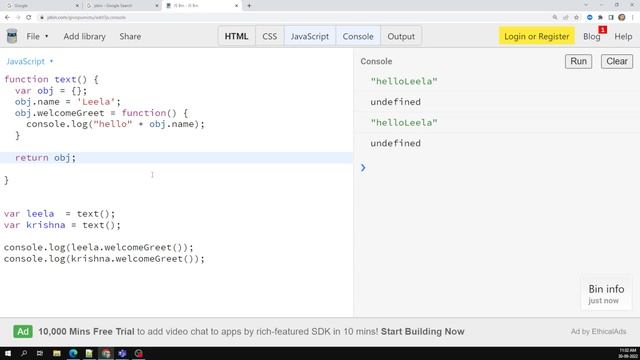Open Task View on taskbar
The width and height of the screenshot is (640, 360).
click(40, 353)
